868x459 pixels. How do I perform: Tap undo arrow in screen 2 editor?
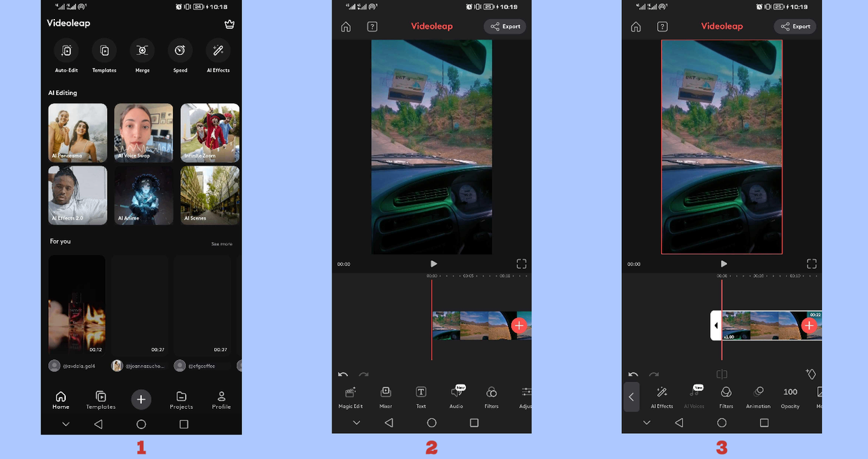[343, 374]
